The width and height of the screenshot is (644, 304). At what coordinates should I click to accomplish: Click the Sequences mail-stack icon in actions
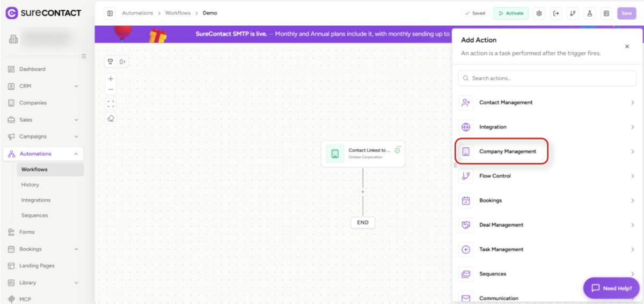(466, 274)
